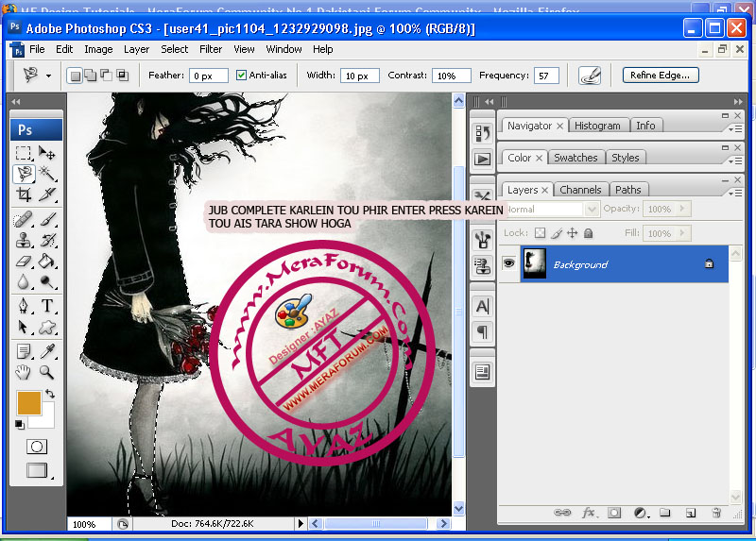Screen dimensions: 756x541
Task: Open the Color panel options menu
Action: click(x=735, y=161)
